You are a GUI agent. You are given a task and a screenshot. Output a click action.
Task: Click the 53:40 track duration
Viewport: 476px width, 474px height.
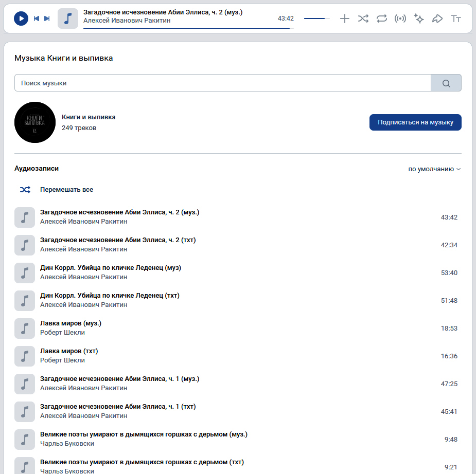[x=449, y=272]
